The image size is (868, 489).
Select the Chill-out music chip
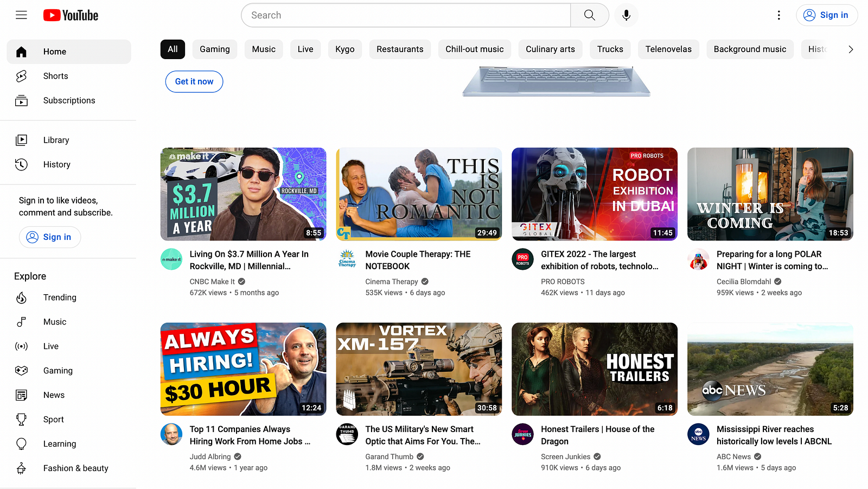[x=475, y=49]
